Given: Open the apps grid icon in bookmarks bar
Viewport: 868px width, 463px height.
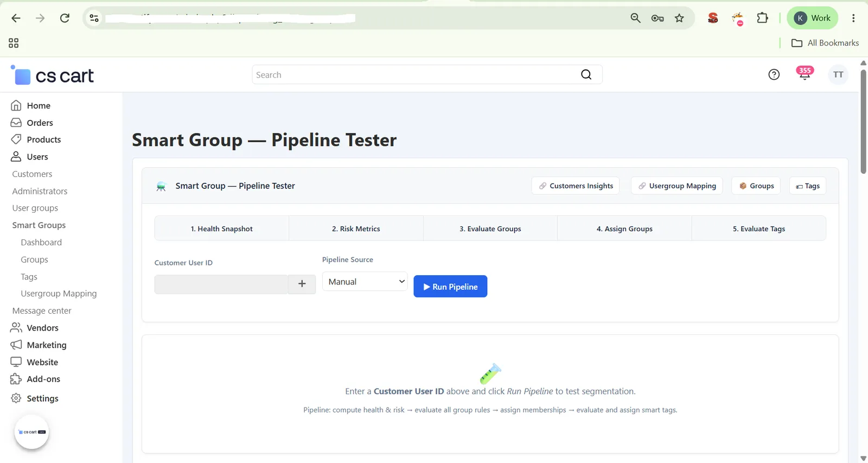Looking at the screenshot, I should [14, 43].
